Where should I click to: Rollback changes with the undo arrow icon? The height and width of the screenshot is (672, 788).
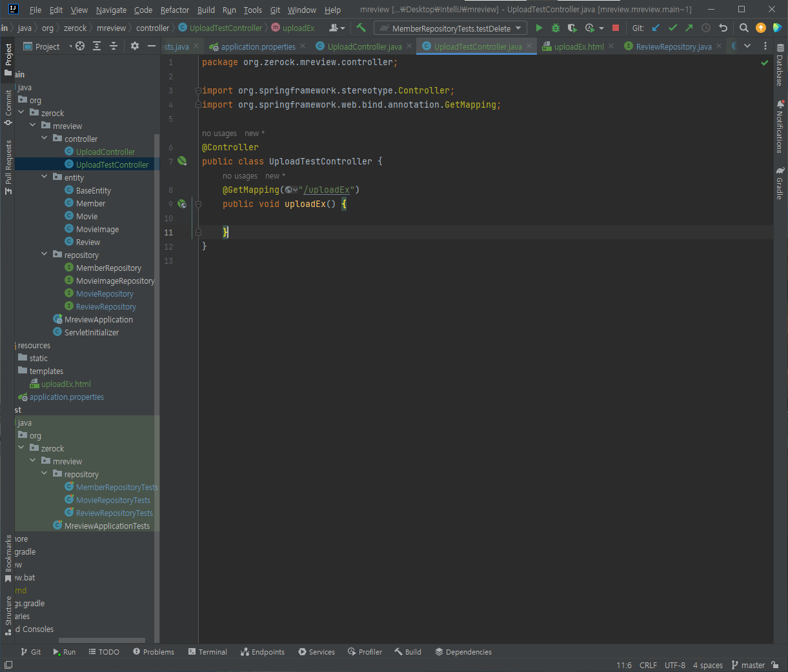723,28
